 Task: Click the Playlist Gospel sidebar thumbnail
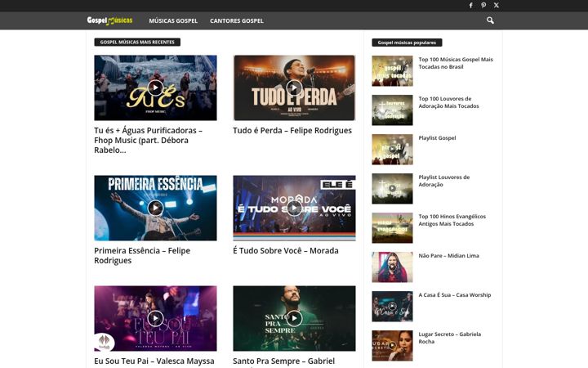click(x=392, y=150)
